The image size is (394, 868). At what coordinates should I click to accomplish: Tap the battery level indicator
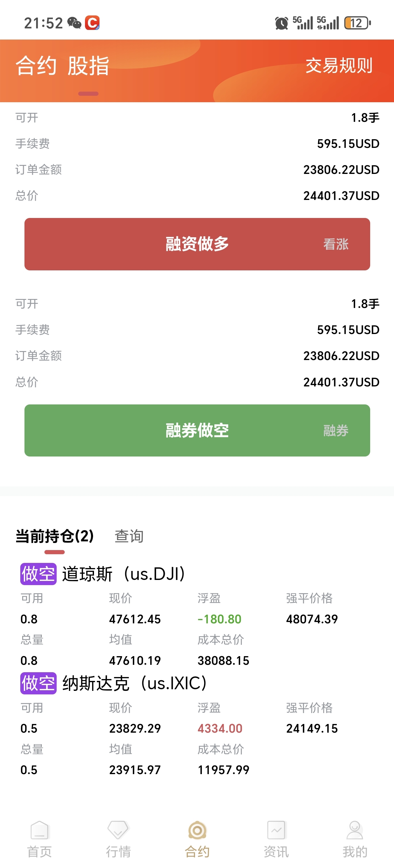357,23
